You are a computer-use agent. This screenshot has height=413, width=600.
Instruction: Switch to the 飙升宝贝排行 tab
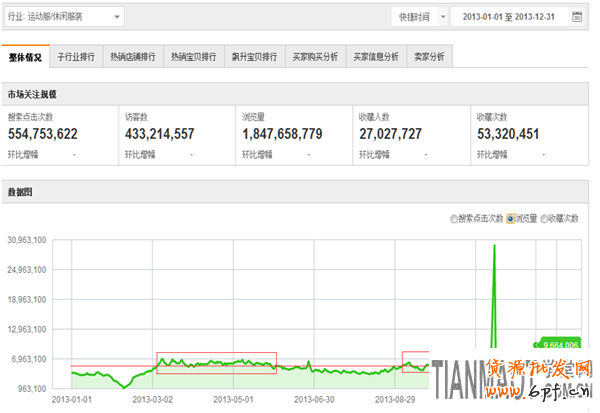[254, 57]
